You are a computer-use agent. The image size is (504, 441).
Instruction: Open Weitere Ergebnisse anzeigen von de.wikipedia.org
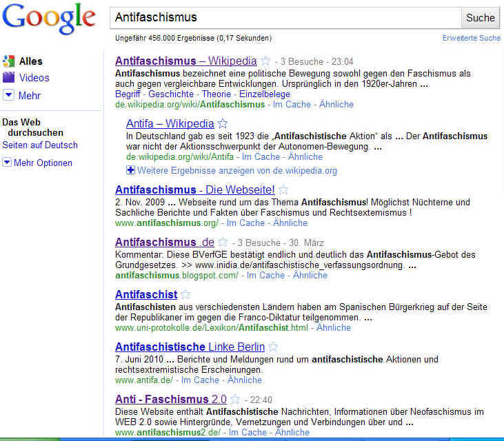tap(237, 171)
